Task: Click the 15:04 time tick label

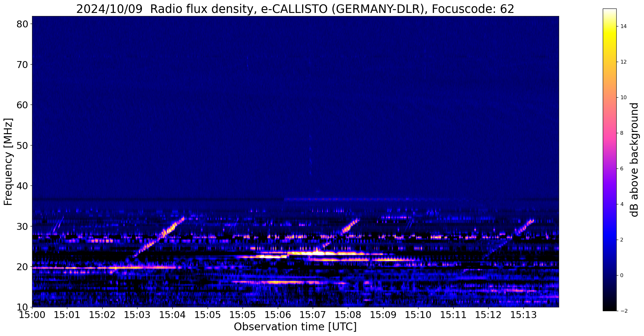Action: point(172,315)
